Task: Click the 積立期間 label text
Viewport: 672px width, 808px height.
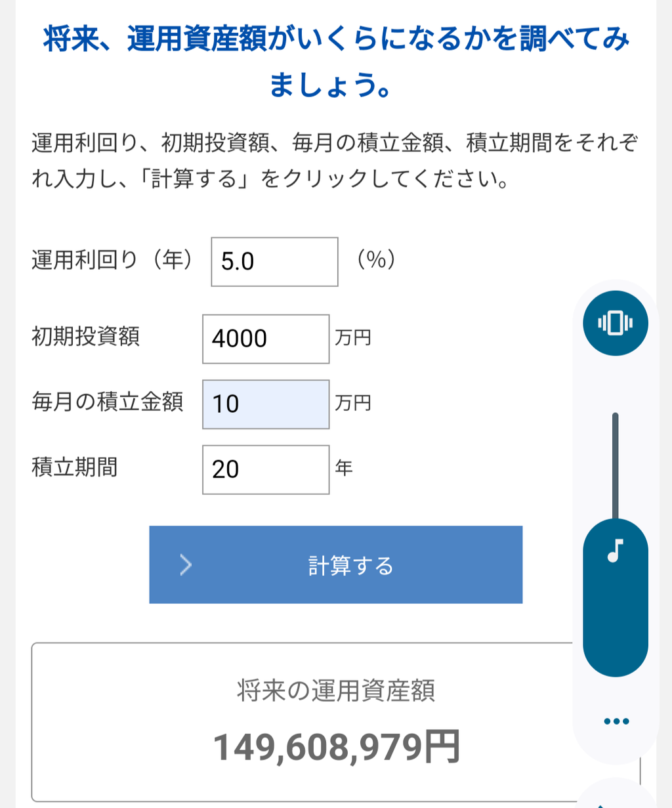Action: point(74,467)
